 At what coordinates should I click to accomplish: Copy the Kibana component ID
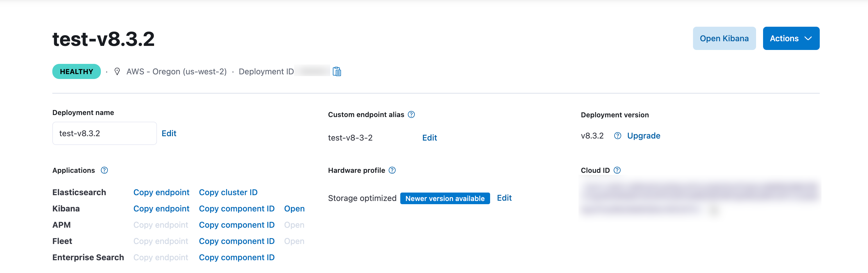pyautogui.click(x=237, y=208)
